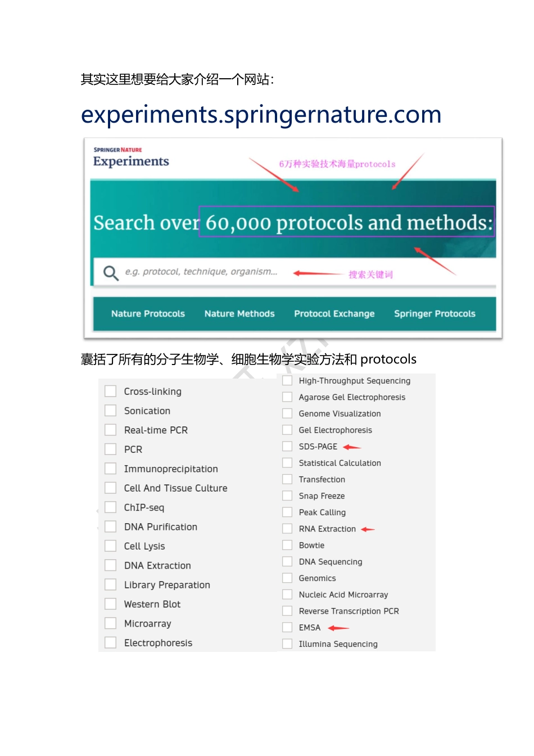
Task: Check the Cell And Tissue Culture filter
Action: (x=110, y=488)
